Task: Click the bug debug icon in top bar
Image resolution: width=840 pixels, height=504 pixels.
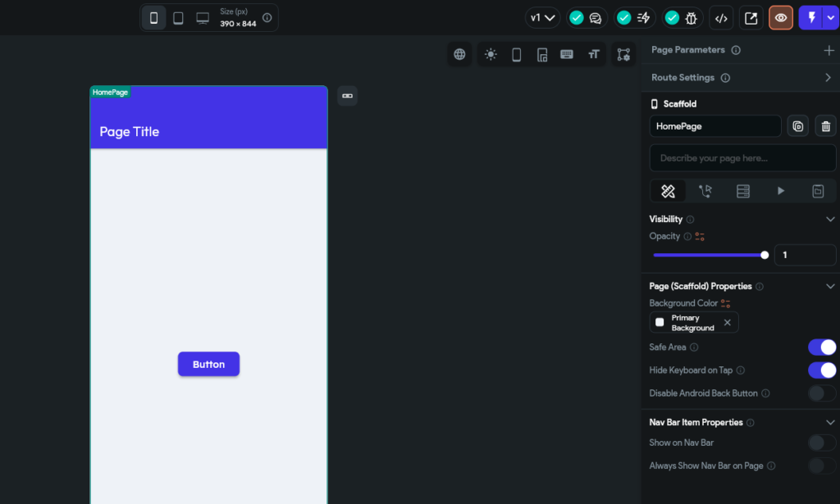Action: [682, 18]
